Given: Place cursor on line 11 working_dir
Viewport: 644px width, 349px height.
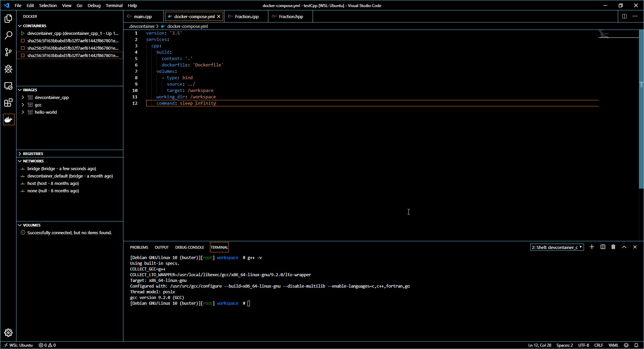Looking at the screenshot, I should 186,97.
